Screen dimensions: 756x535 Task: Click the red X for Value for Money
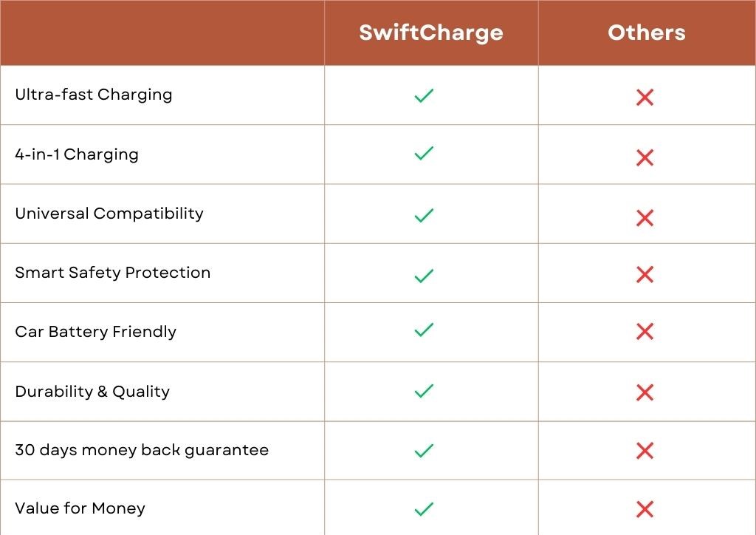click(645, 509)
